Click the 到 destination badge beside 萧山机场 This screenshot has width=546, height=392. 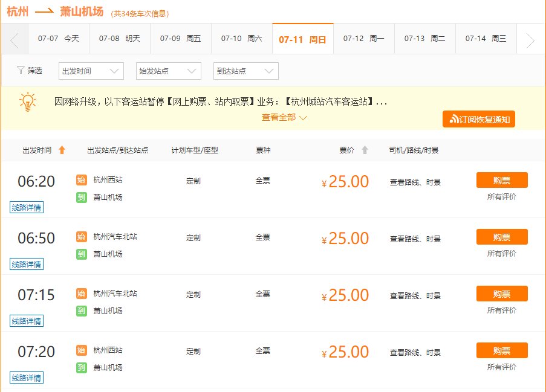click(x=82, y=197)
